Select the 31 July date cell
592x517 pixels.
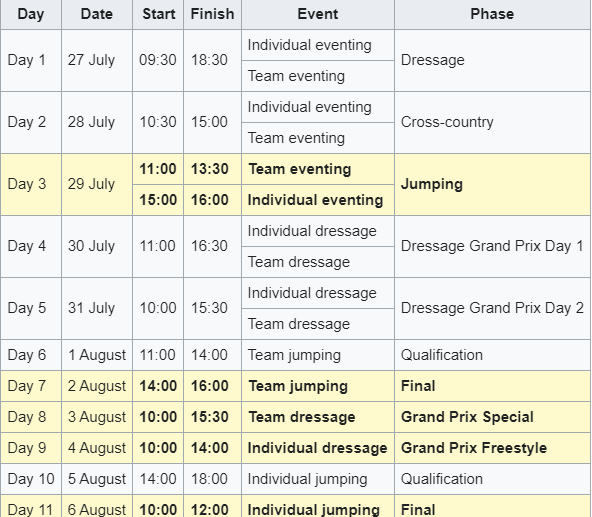click(97, 308)
